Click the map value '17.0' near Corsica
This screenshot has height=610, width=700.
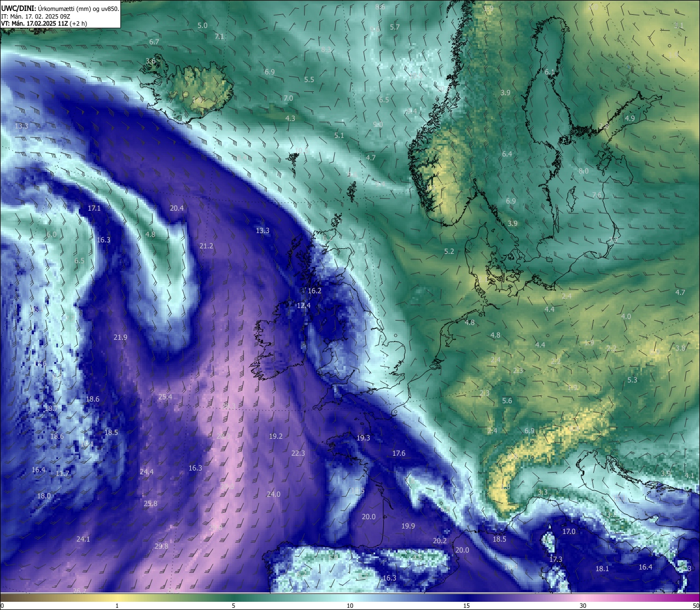tap(569, 531)
